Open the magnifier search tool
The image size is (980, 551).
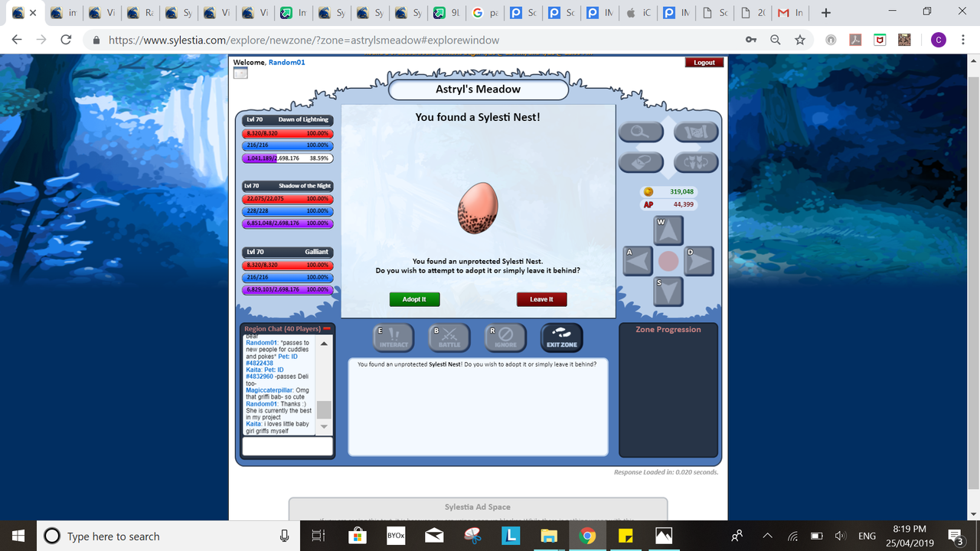point(641,132)
